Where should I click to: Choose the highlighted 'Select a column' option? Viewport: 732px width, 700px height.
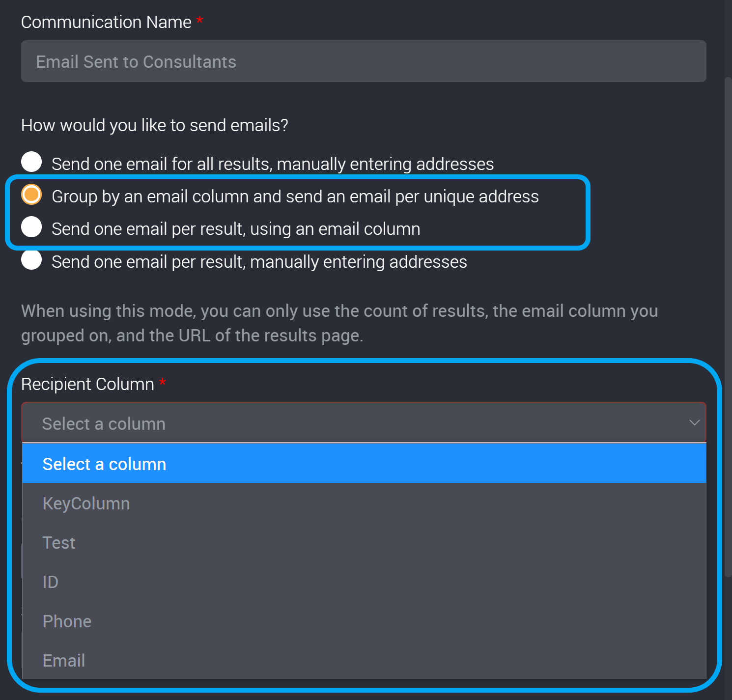pos(364,464)
